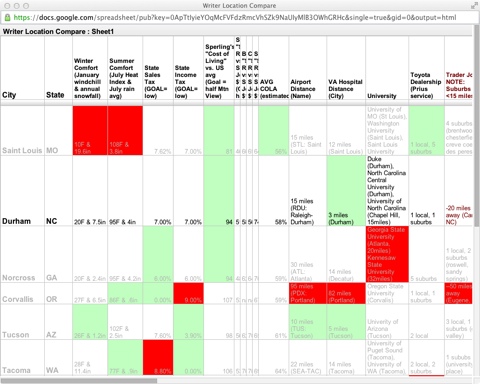Viewport: 480px width, 384px height.
Task: Click the '15 miles (RDU: Raleigh-Durham)' cell
Action: pos(308,191)
